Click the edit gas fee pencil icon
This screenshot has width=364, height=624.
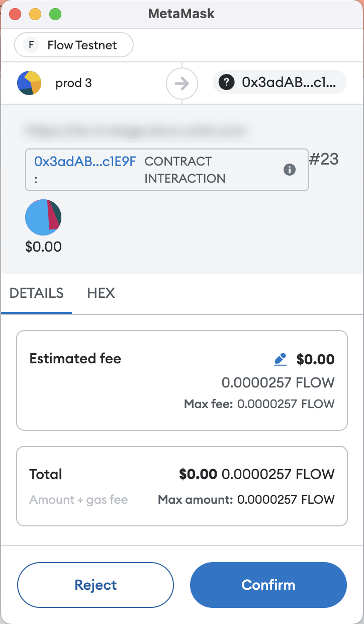[x=280, y=359]
